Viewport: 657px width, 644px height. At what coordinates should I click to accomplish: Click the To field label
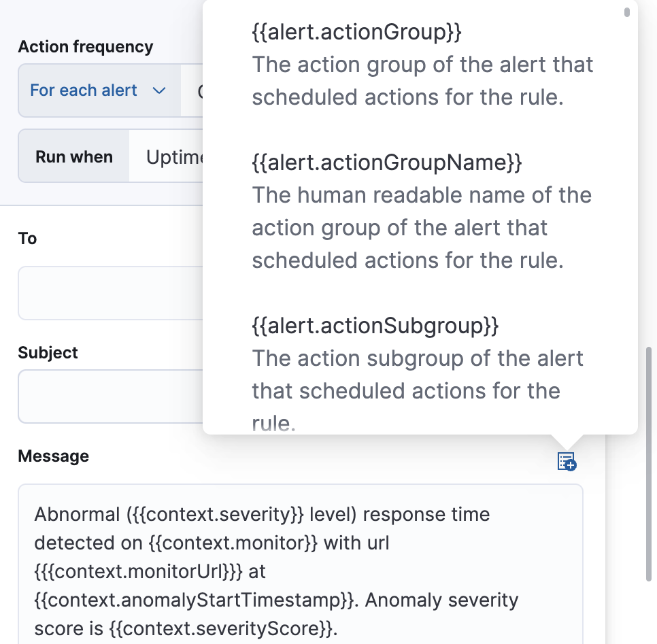click(x=27, y=238)
